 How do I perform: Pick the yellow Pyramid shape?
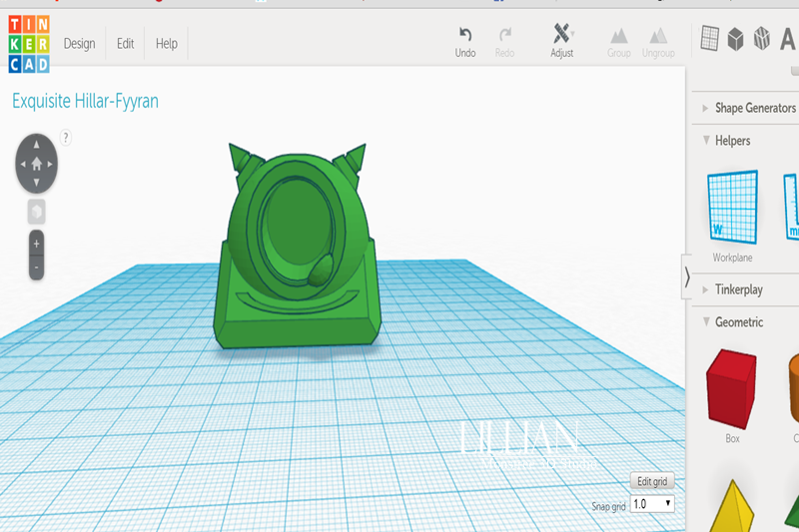(732, 505)
